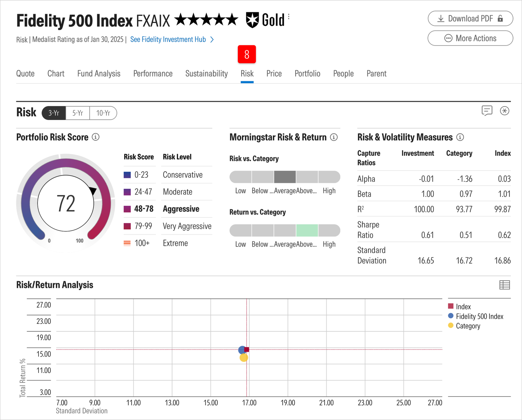Image resolution: width=522 pixels, height=420 pixels.
Task: Click the magenta 48-78 Aggressive color swatch
Action: click(127, 209)
